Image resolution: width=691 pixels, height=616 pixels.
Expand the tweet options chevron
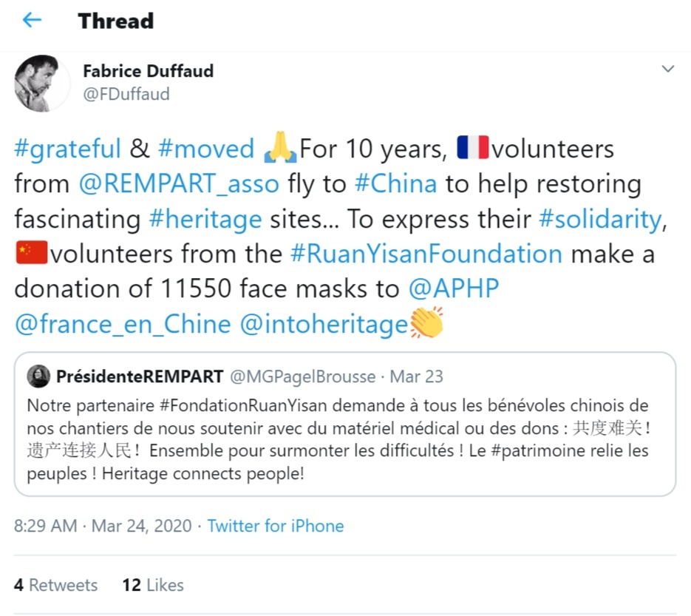(668, 70)
